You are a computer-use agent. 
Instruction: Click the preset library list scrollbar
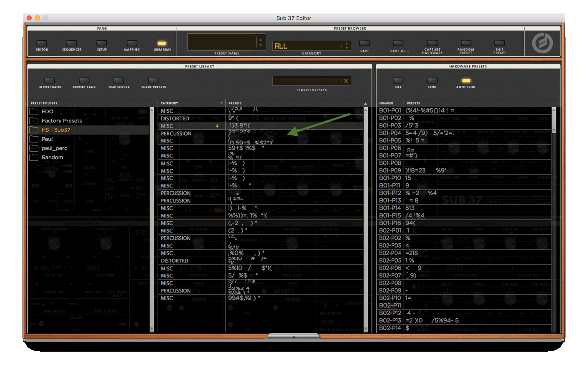click(x=366, y=220)
